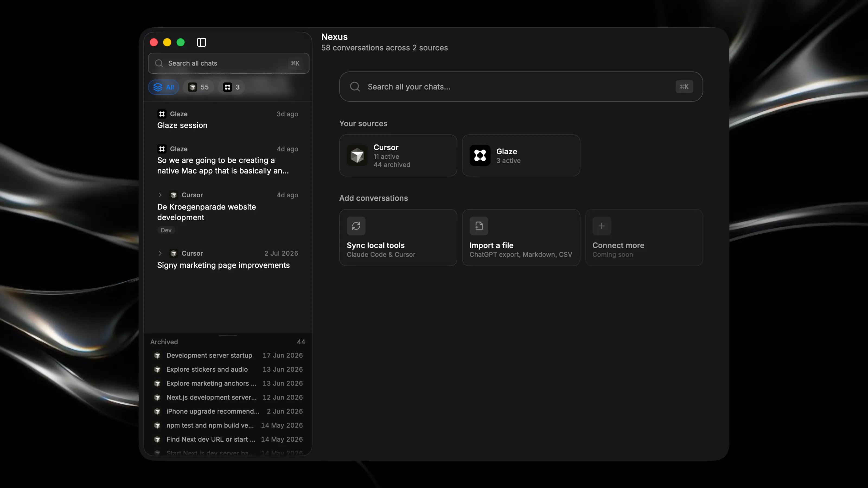Open the native Mac app conversation

[x=228, y=160]
